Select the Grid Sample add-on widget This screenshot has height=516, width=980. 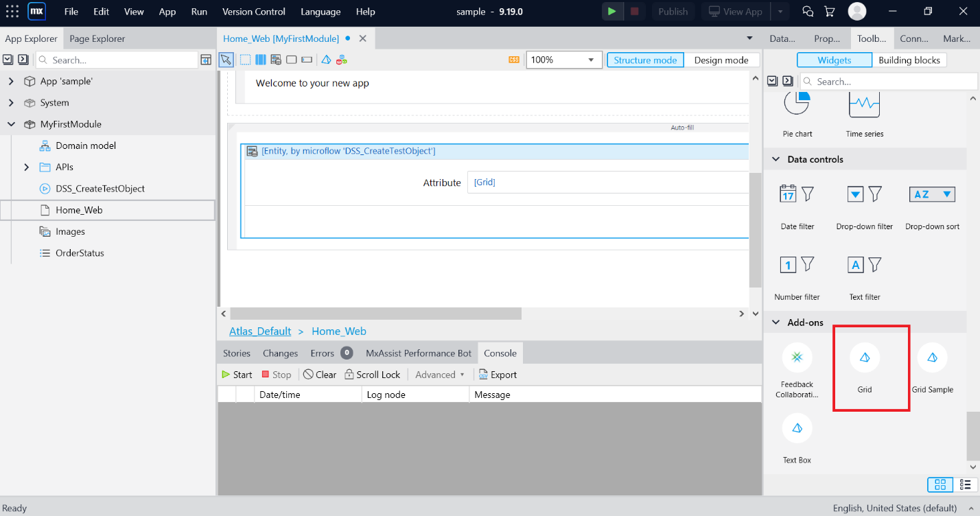[932, 369]
